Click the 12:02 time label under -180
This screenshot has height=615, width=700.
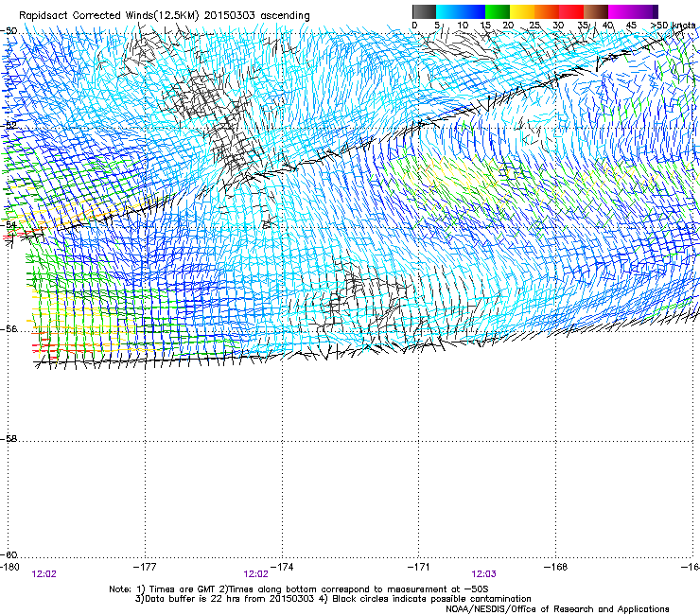44,574
